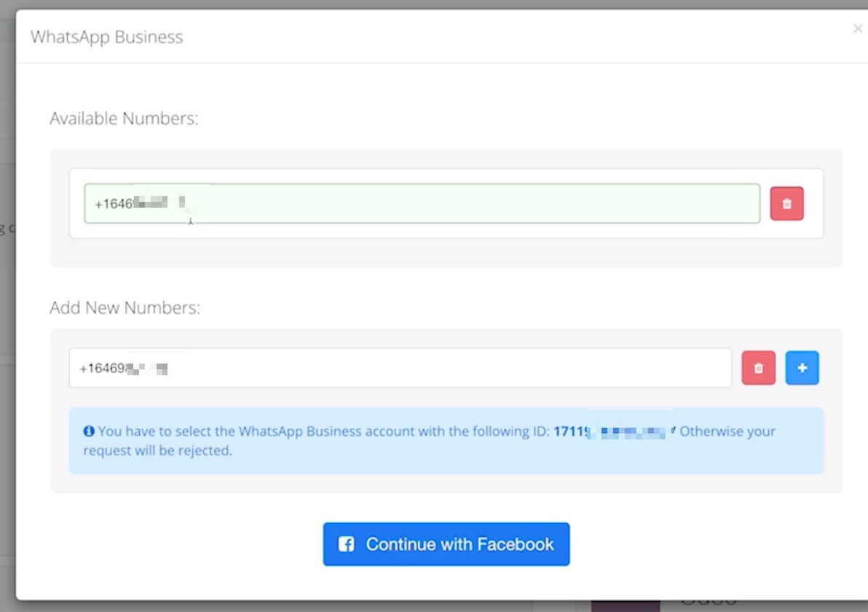The width and height of the screenshot is (868, 612).
Task: Focus the Add New Numbers input field
Action: coord(401,369)
